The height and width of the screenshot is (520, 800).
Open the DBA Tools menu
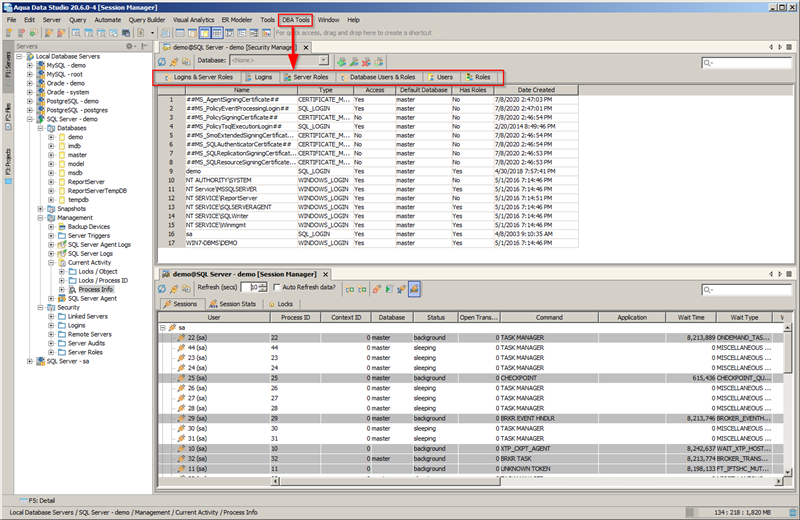[x=296, y=20]
